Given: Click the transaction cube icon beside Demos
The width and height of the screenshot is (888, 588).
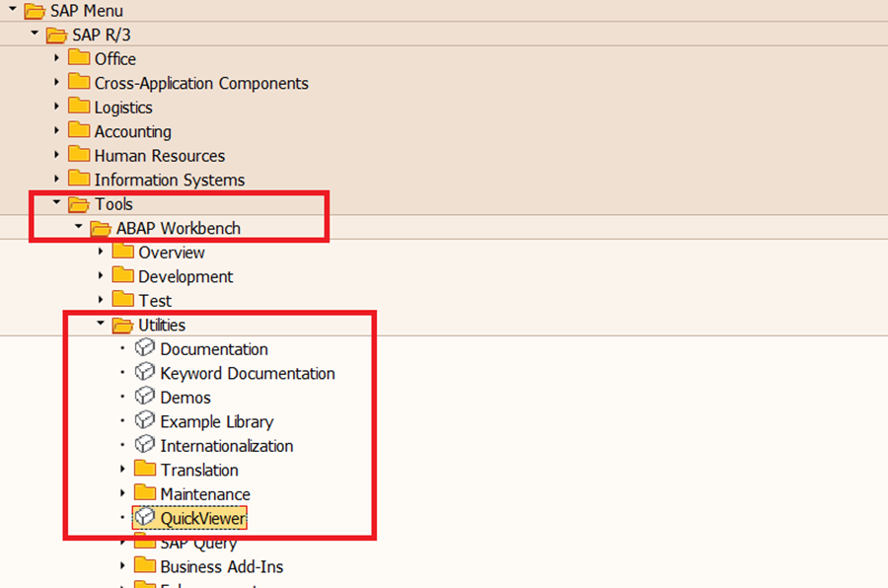Looking at the screenshot, I should 145,396.
